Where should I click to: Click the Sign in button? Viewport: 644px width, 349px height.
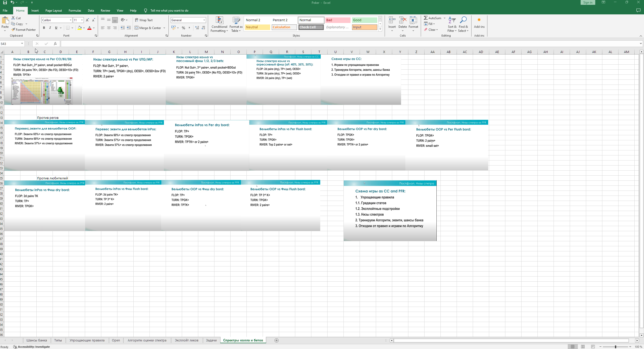[x=588, y=3]
